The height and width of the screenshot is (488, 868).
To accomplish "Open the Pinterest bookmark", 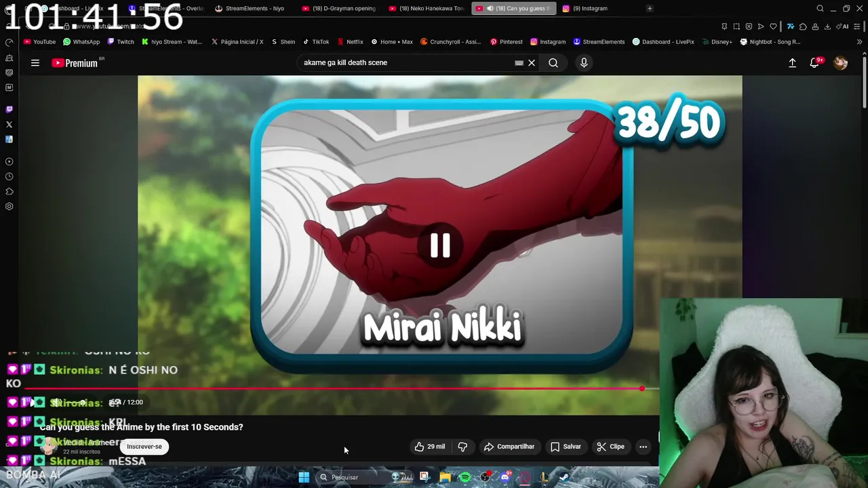I will tap(506, 41).
